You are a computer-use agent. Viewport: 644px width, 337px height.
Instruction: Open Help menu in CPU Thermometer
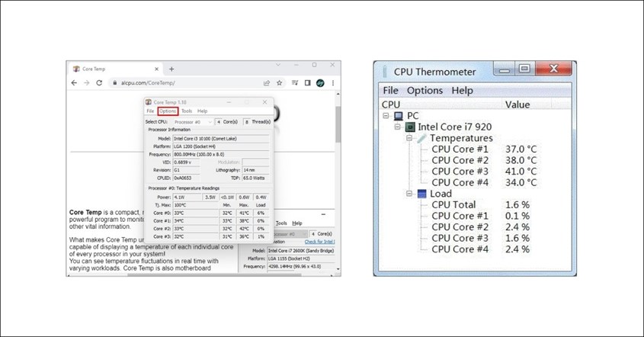[x=462, y=91]
